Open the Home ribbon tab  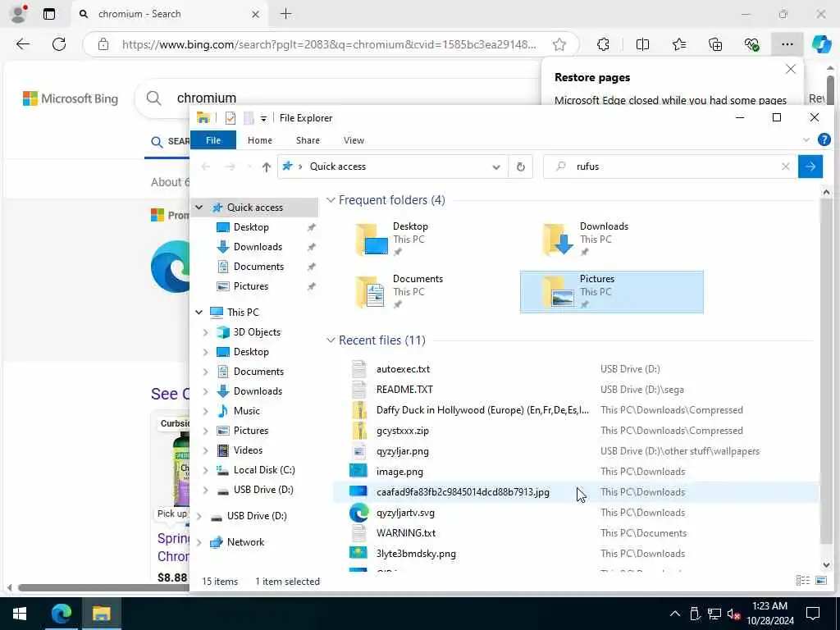[260, 140]
